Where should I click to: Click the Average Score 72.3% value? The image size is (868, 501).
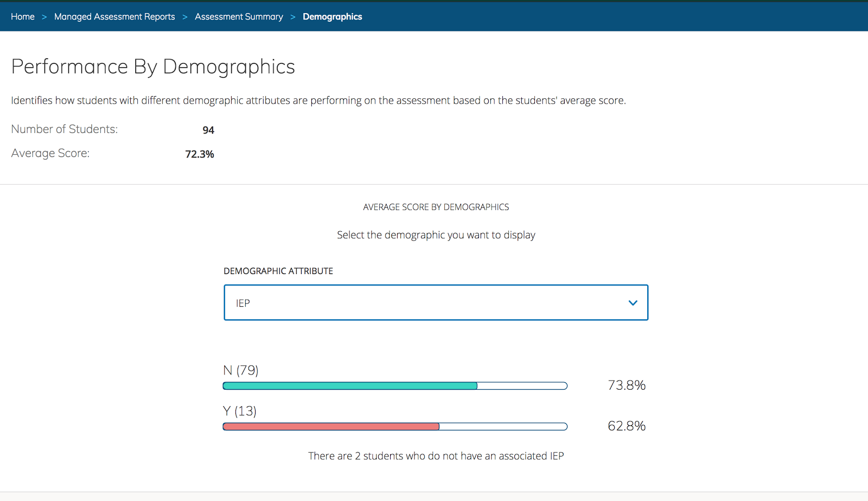(x=199, y=154)
